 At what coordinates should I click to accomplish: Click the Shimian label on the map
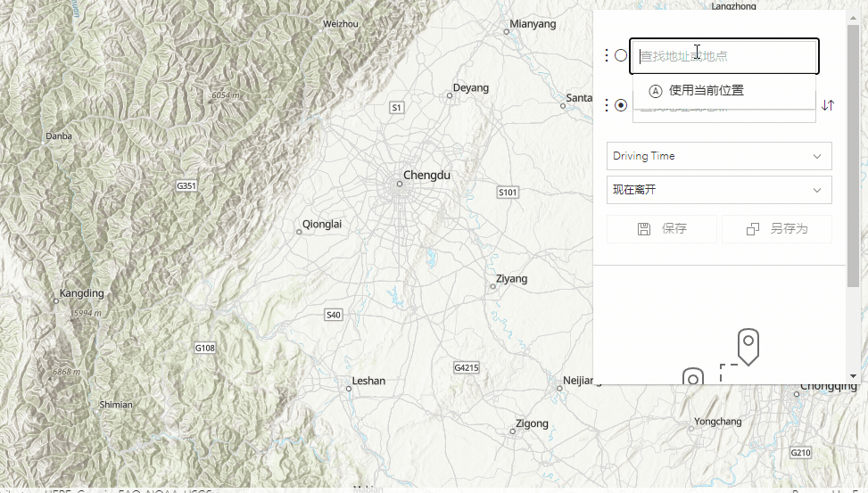point(116,405)
